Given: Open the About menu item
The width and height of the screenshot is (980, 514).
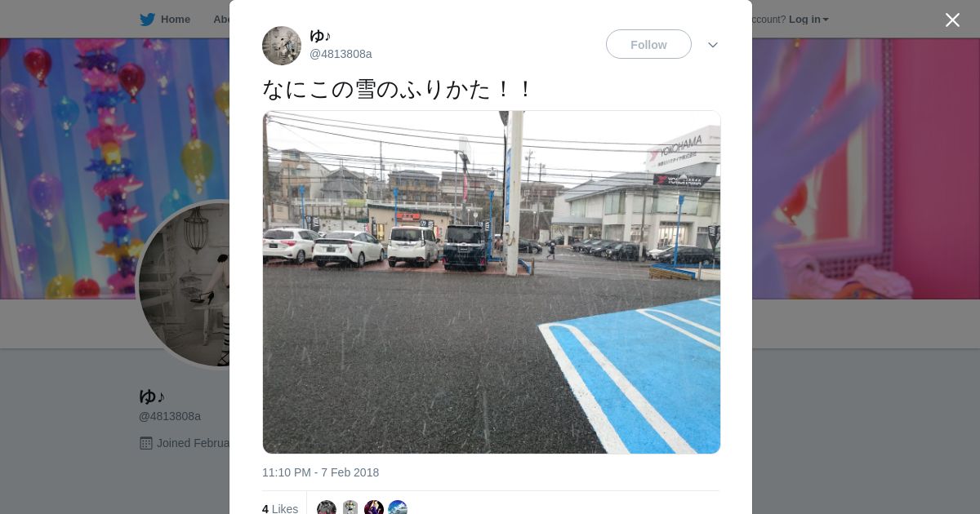Looking at the screenshot, I should click(221, 20).
